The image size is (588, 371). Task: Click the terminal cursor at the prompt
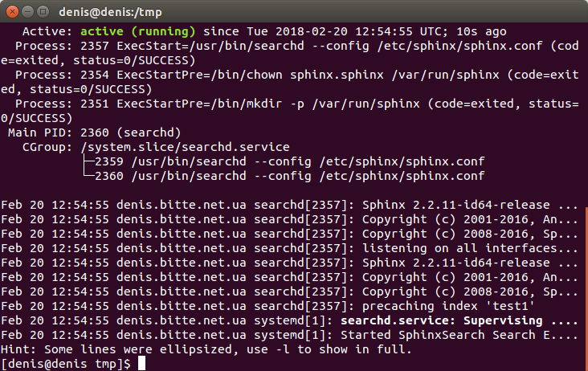pos(141,364)
